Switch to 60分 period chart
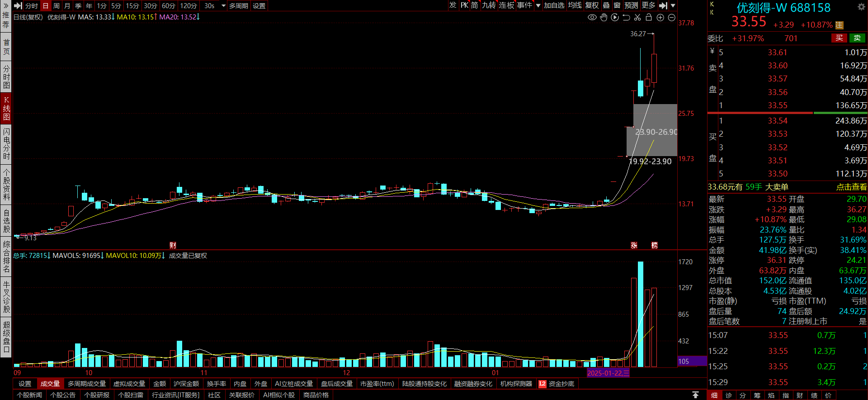The width and height of the screenshot is (868, 400). [168, 6]
